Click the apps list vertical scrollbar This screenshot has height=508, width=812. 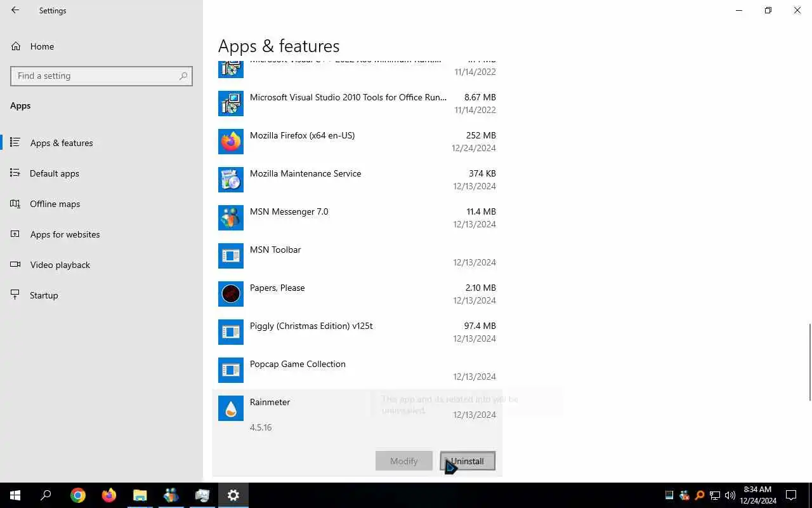coord(809,362)
